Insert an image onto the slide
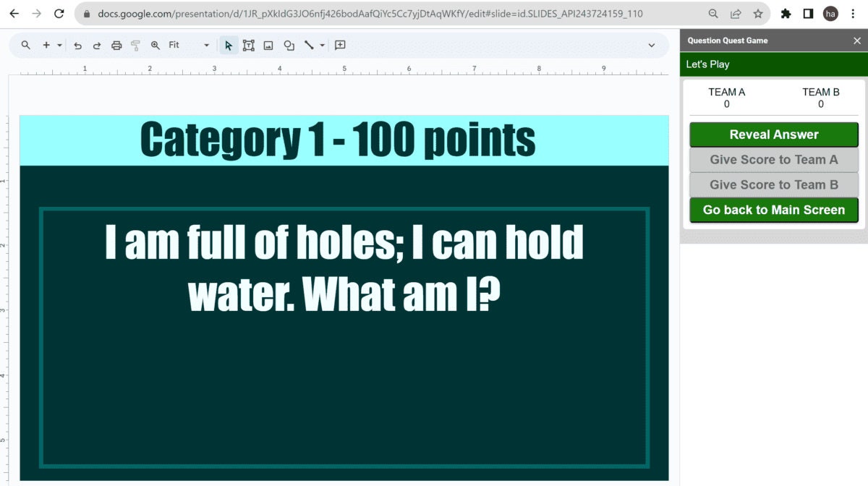Image resolution: width=868 pixels, height=486 pixels. coord(268,45)
